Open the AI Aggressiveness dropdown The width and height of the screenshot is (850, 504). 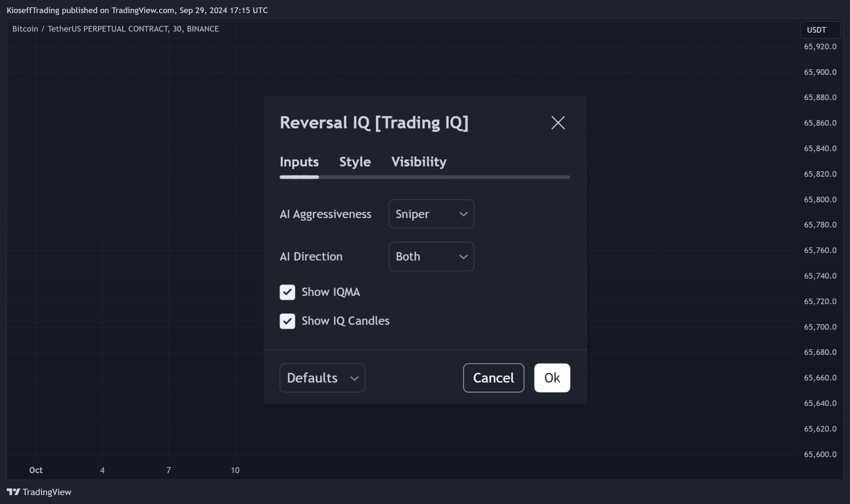coord(431,214)
